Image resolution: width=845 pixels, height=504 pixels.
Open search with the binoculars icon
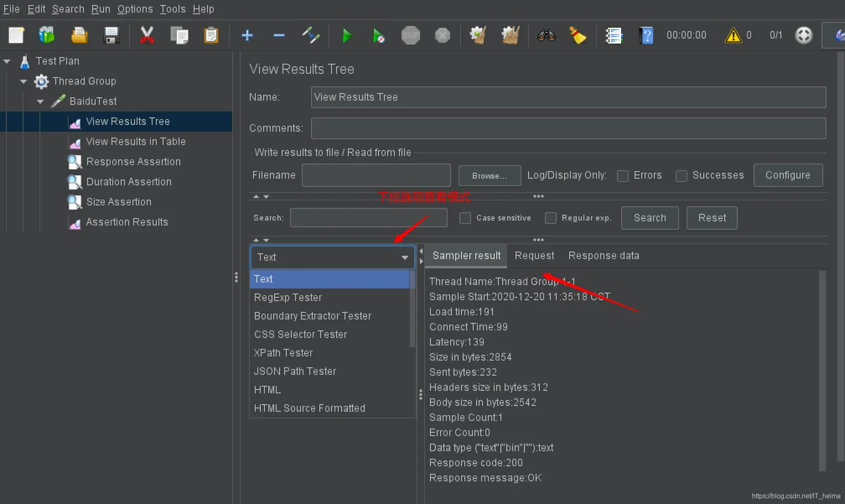pyautogui.click(x=546, y=35)
